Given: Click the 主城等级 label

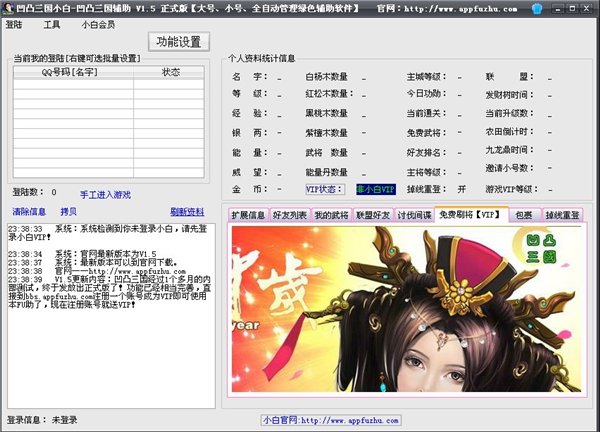Looking at the screenshot, I should coord(426,77).
